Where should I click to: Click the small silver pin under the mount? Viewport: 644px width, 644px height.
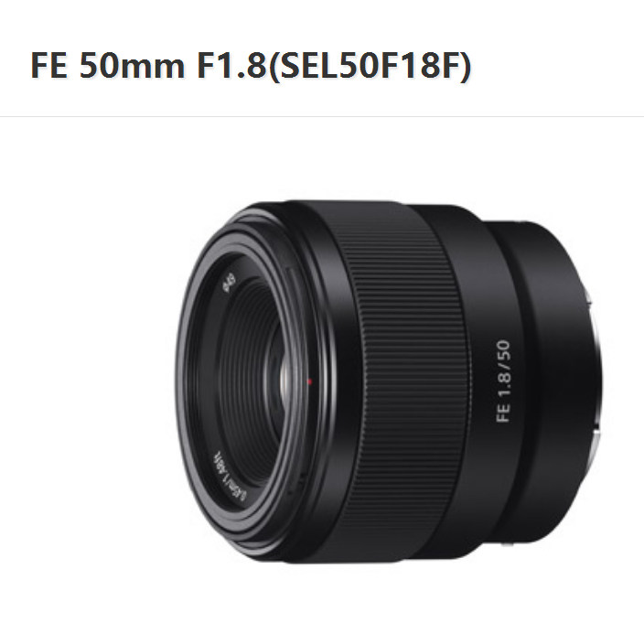509,545
